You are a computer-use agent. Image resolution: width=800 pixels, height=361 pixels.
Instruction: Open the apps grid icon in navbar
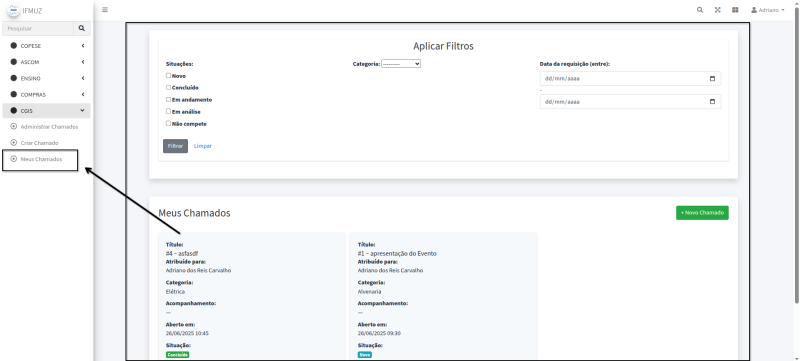click(735, 10)
